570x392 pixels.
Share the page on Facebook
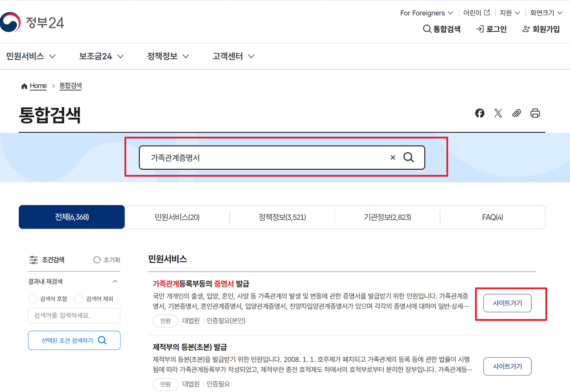479,113
